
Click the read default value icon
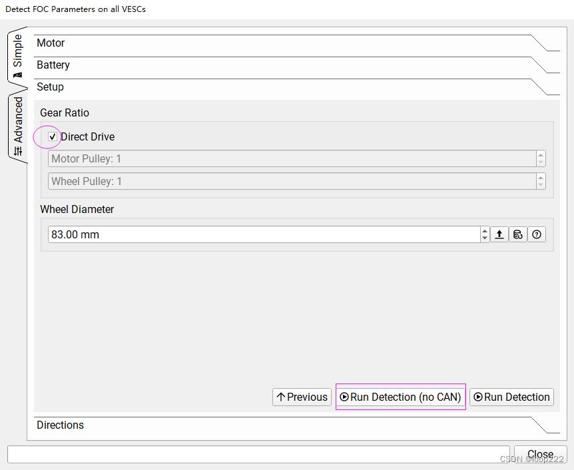(x=518, y=234)
